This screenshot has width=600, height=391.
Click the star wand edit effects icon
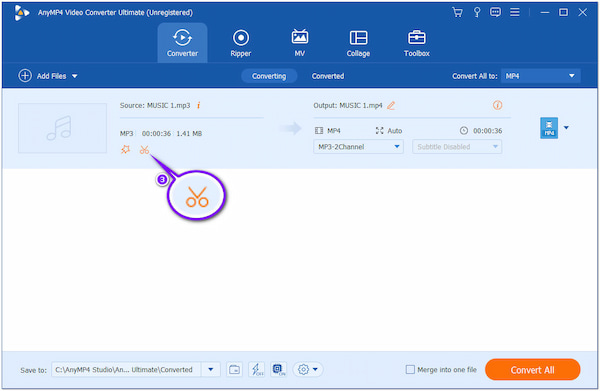(x=126, y=150)
